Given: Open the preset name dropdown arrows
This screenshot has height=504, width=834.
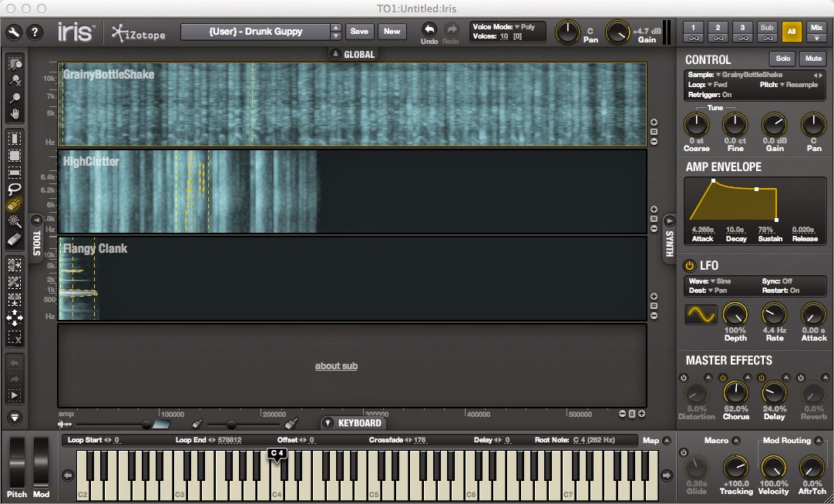Looking at the screenshot, I should [x=335, y=32].
